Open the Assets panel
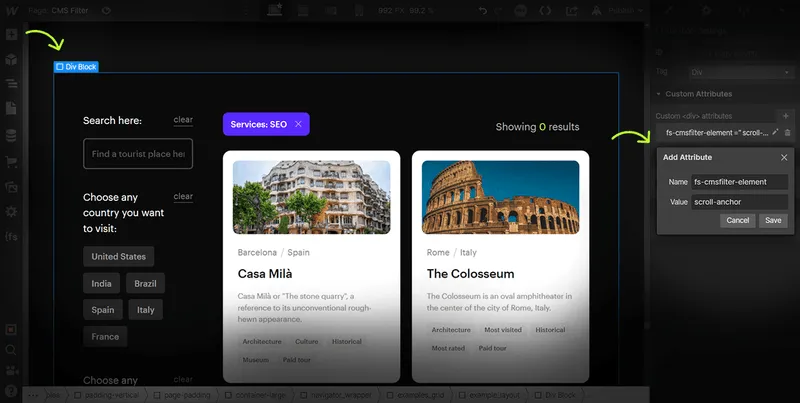This screenshot has height=403, width=800. tap(11, 187)
